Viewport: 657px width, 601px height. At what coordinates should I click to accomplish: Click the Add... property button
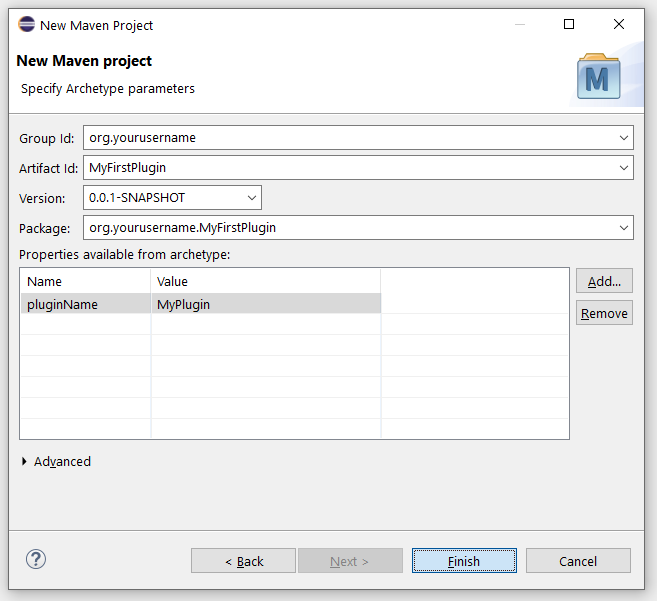click(x=604, y=281)
